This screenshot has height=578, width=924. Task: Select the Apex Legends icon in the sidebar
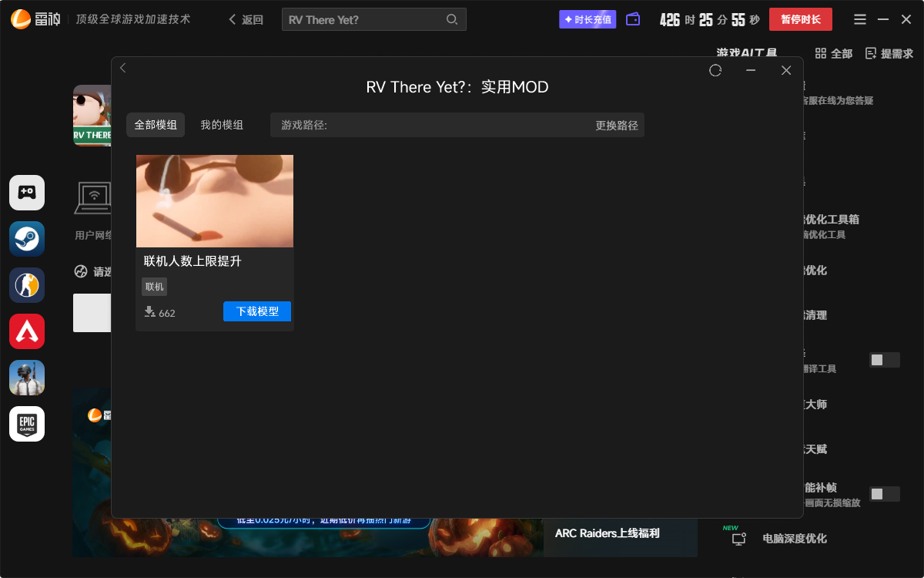pos(27,331)
